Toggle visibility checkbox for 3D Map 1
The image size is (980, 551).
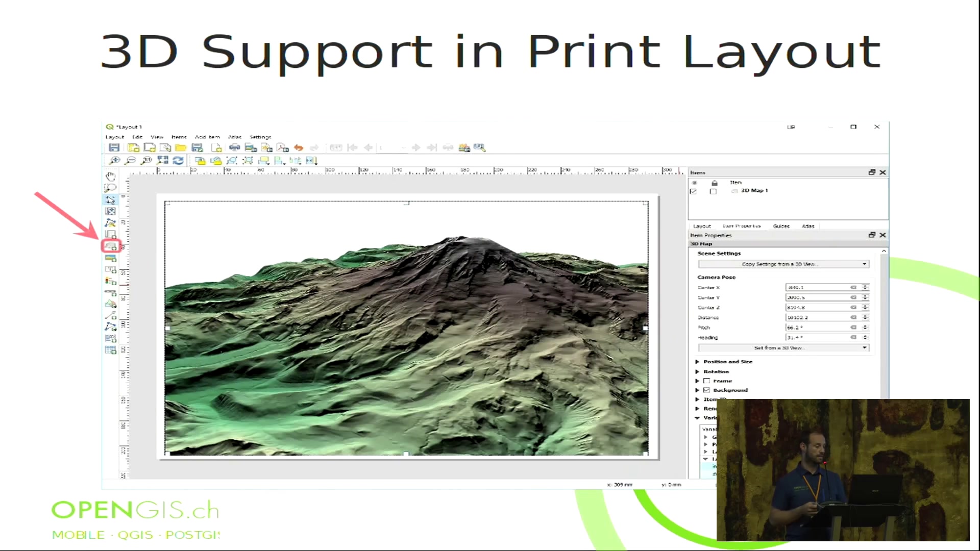pos(693,191)
